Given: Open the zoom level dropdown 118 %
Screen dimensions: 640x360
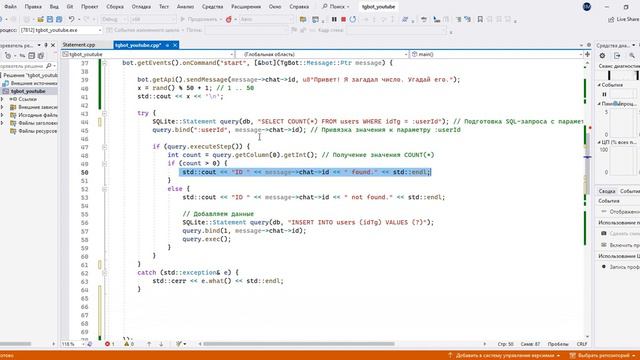Looking at the screenshot, I should [73, 344].
